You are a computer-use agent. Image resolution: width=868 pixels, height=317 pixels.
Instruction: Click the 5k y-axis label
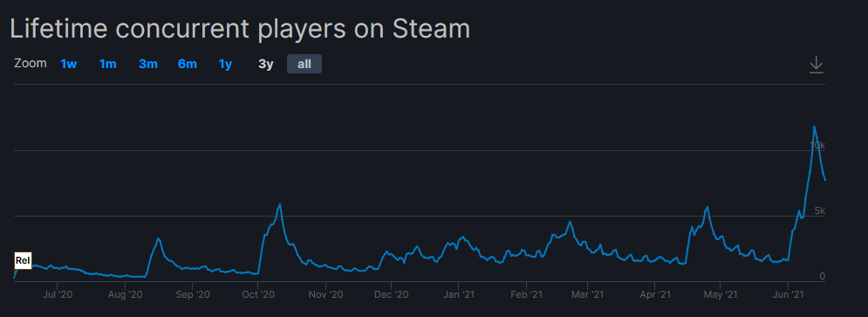pos(820,210)
